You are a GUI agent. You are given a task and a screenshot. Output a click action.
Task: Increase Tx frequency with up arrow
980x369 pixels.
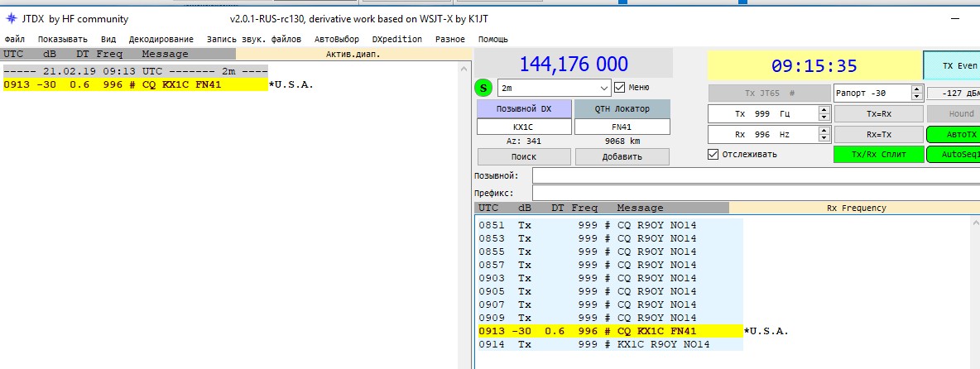coord(824,109)
